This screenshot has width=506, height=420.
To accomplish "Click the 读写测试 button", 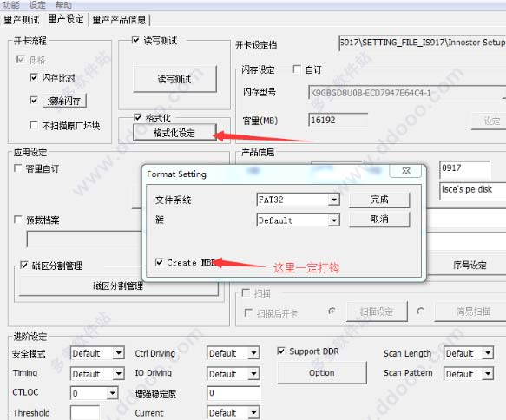I will (174, 79).
